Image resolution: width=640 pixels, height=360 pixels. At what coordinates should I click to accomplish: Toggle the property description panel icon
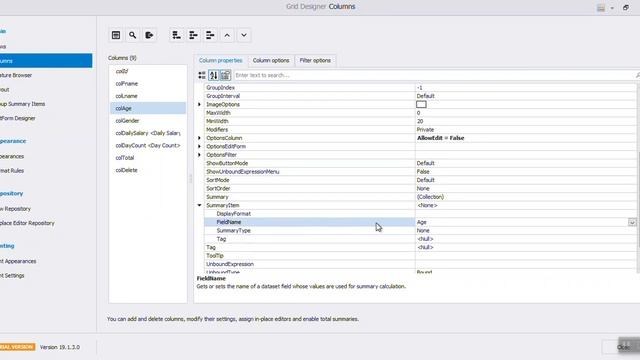click(225, 75)
